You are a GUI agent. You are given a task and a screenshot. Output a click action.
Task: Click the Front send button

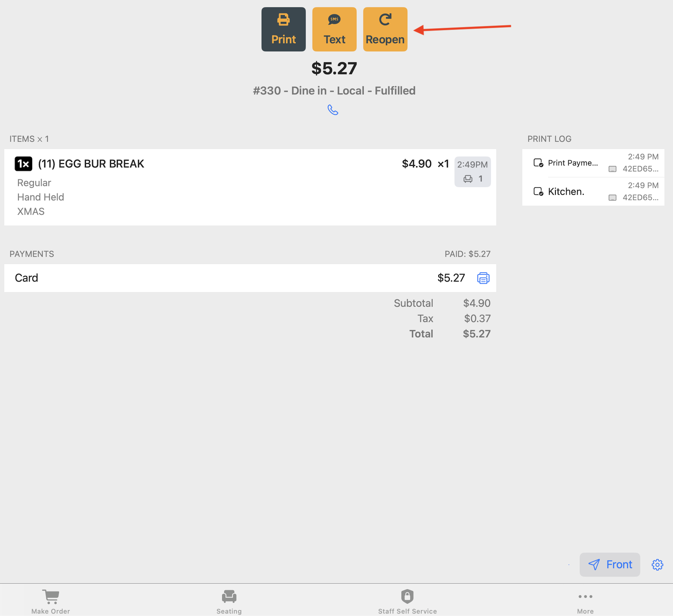click(x=610, y=564)
